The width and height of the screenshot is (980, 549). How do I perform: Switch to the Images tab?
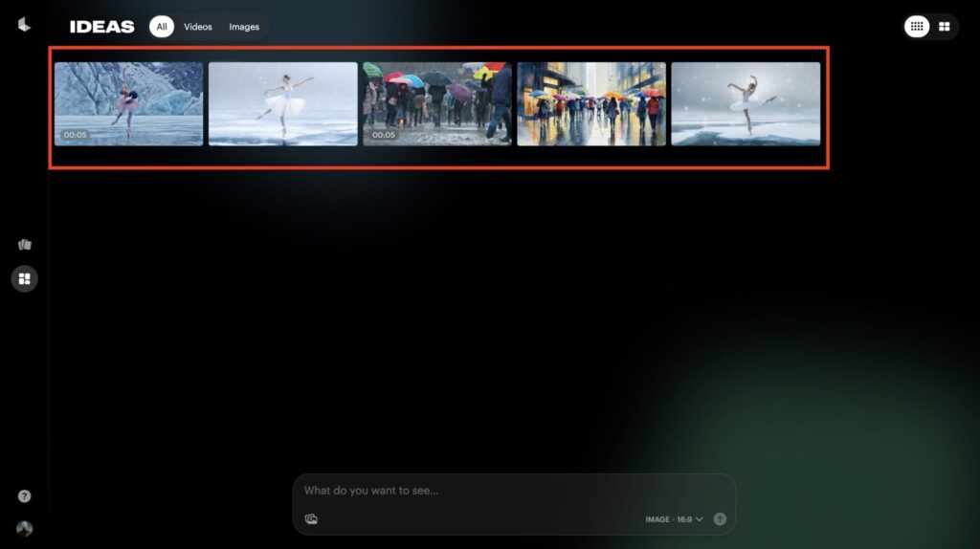[244, 27]
